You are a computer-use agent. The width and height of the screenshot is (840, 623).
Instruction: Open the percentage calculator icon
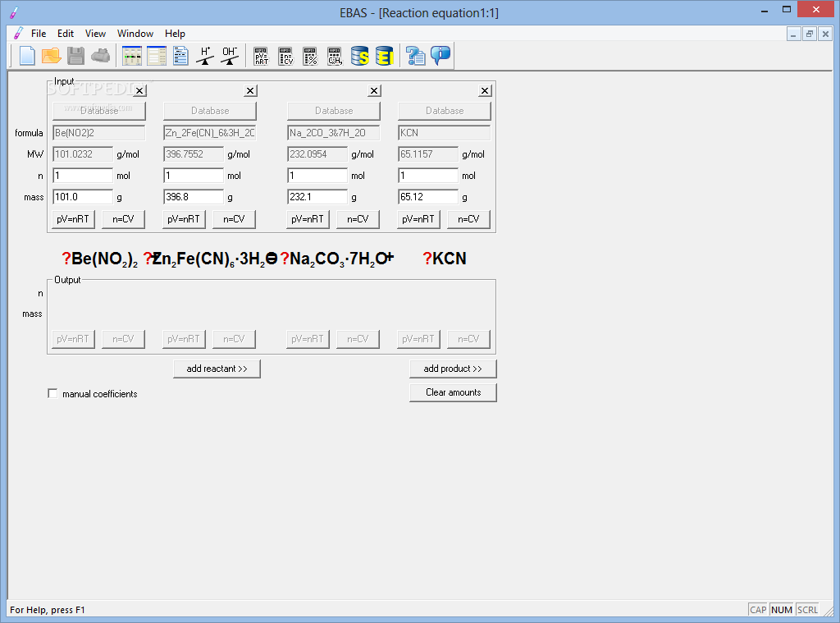click(310, 56)
